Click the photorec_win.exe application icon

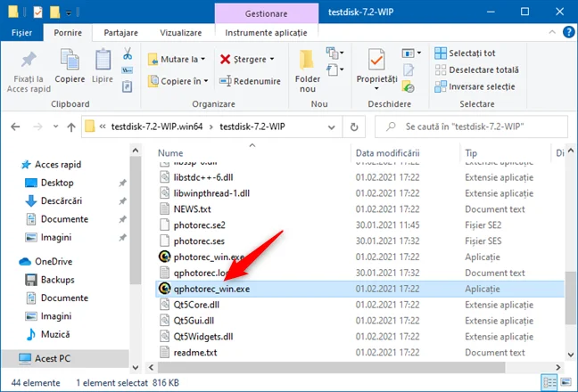[164, 257]
